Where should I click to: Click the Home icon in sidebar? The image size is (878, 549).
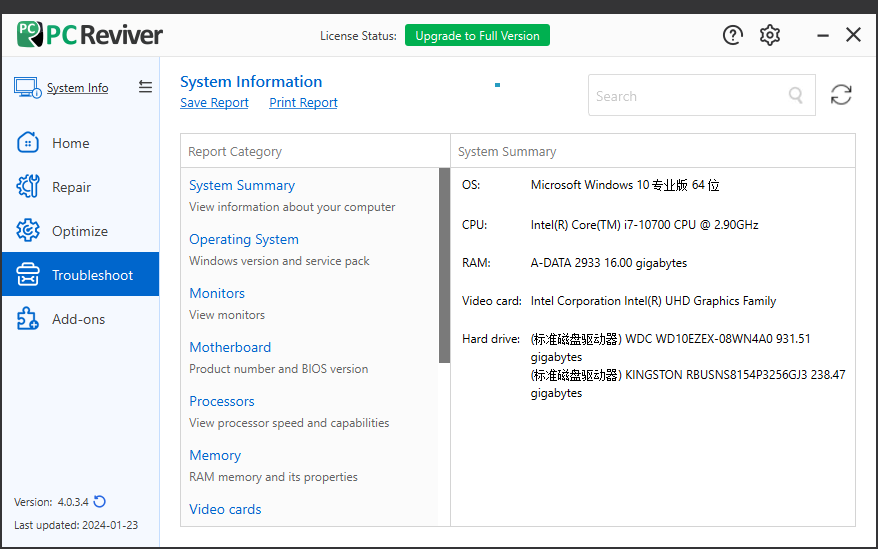[x=28, y=143]
